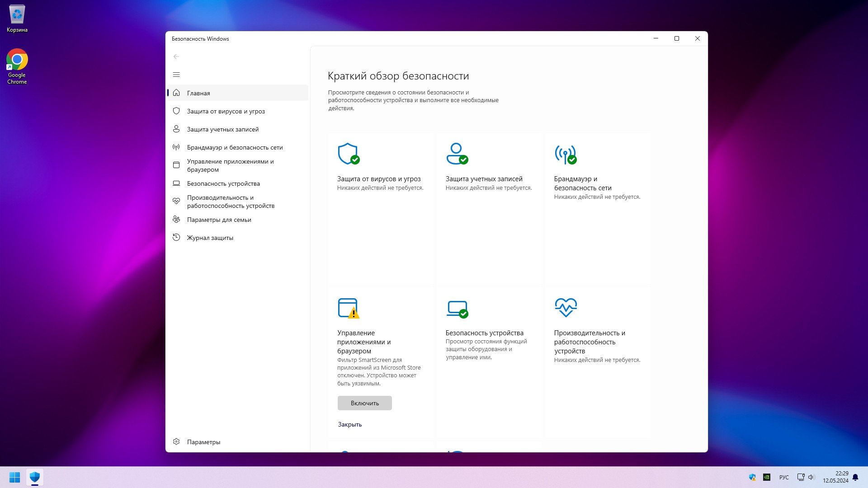Viewport: 868px width, 488px height.
Task: Open the account protection tile icon
Action: pyautogui.click(x=457, y=154)
